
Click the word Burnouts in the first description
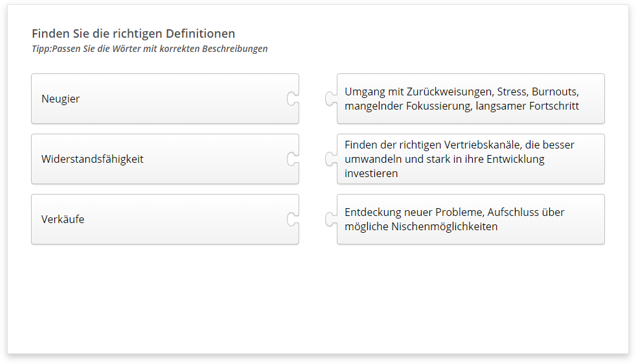point(555,92)
